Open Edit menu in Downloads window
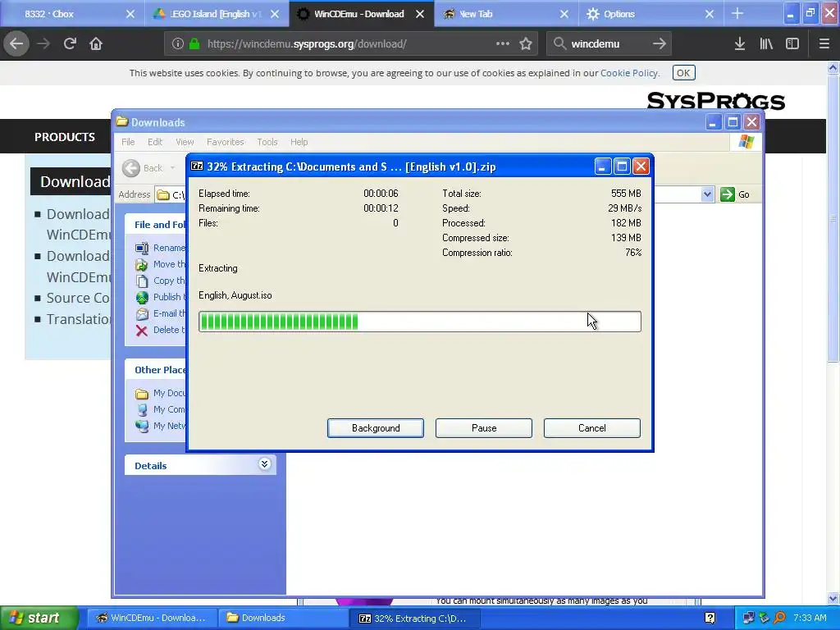840x630 pixels. tap(155, 142)
